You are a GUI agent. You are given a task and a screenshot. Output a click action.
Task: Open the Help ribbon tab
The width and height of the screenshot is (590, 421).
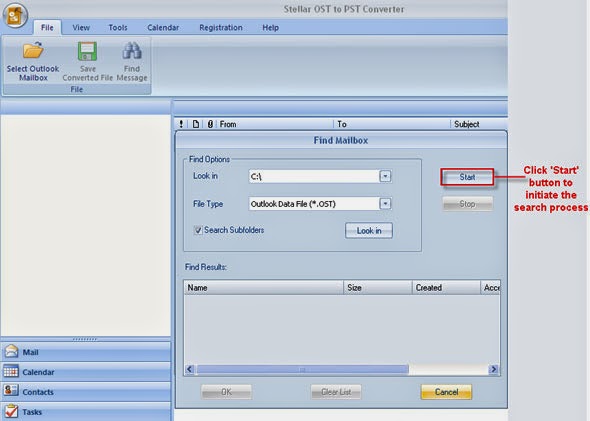pos(271,27)
